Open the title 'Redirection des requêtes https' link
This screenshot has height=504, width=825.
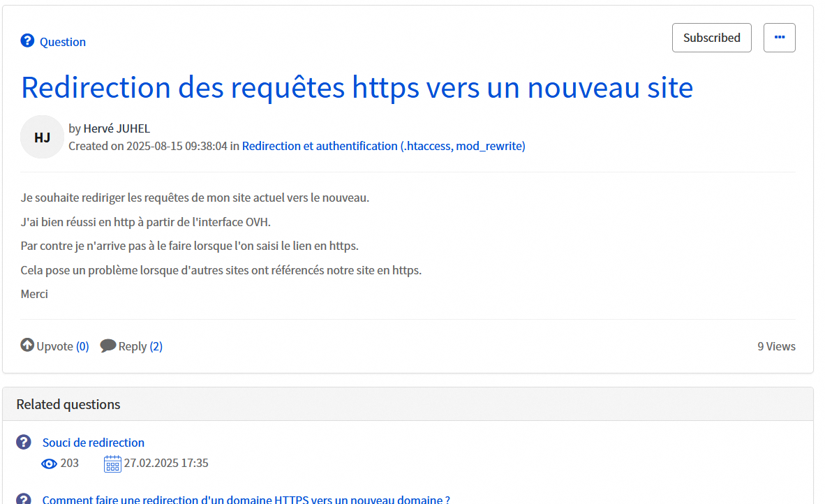coord(357,87)
